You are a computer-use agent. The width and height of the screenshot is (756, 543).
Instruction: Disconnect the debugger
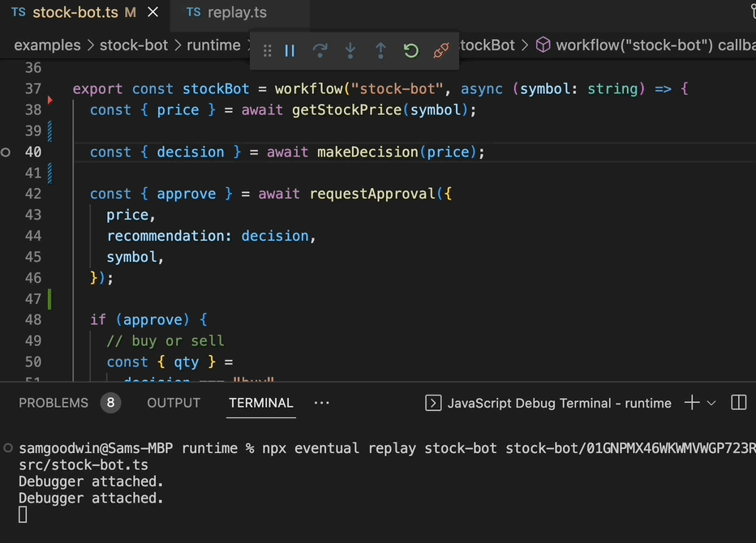(441, 51)
